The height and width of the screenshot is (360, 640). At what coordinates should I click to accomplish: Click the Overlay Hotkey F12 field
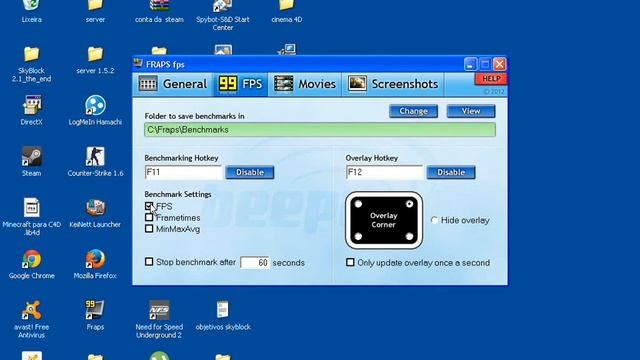pos(384,172)
